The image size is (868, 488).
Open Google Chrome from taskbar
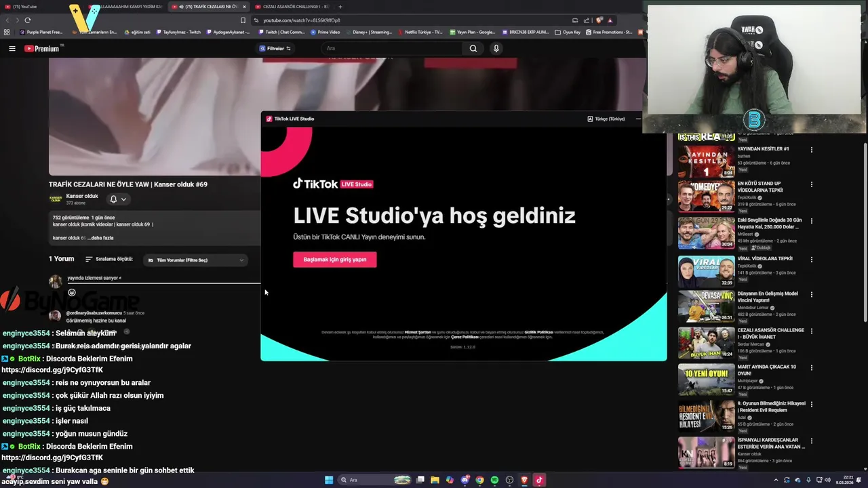(x=479, y=480)
